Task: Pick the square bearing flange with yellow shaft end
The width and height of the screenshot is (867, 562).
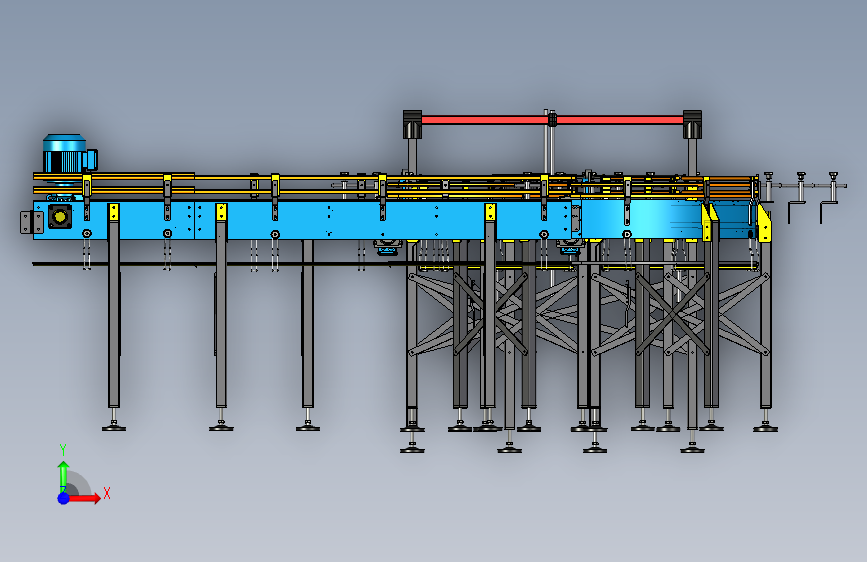Action: tap(60, 216)
